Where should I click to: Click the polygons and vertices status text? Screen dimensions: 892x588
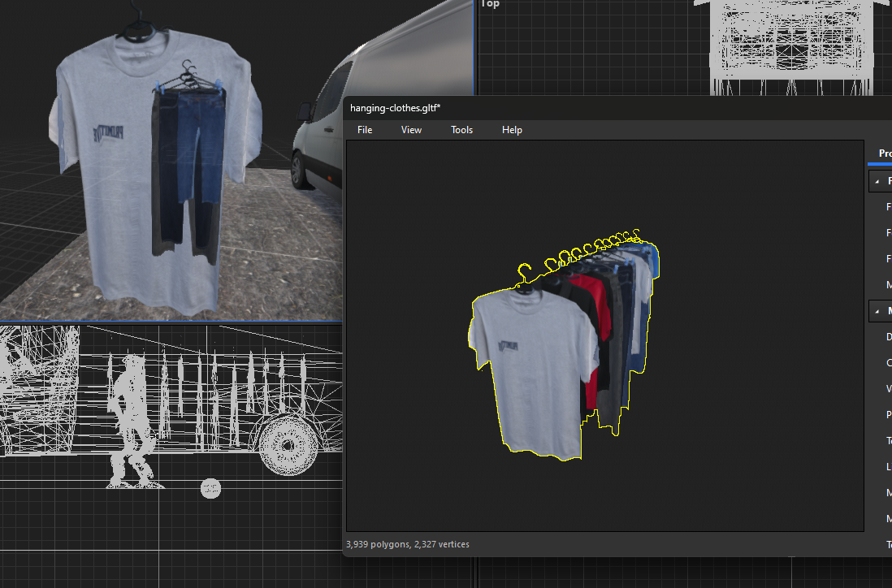point(407,544)
